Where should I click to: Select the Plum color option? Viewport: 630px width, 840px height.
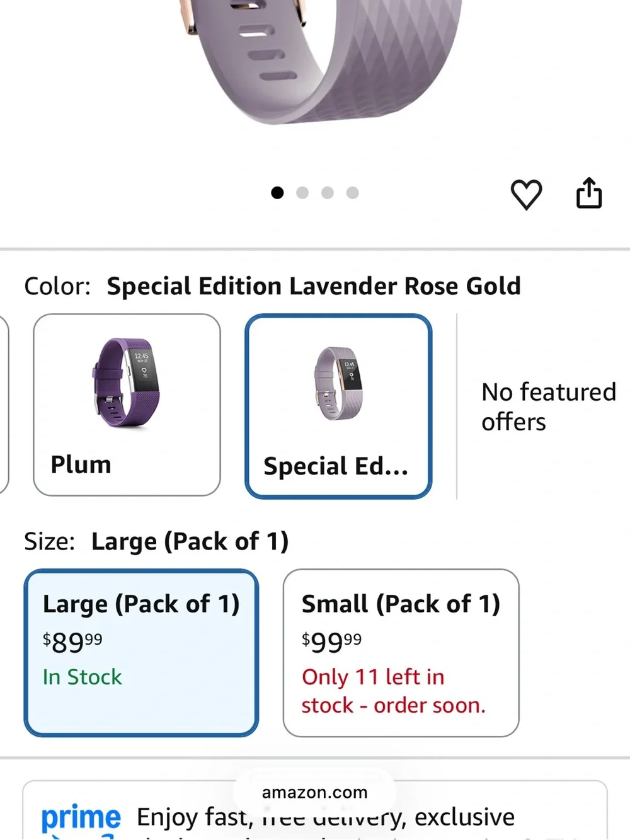click(x=127, y=405)
